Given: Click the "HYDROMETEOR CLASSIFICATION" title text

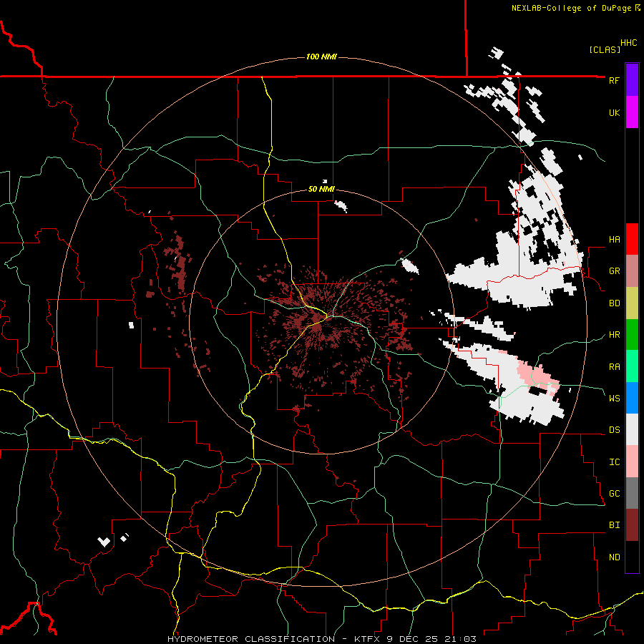Looking at the screenshot, I should [x=251, y=639].
